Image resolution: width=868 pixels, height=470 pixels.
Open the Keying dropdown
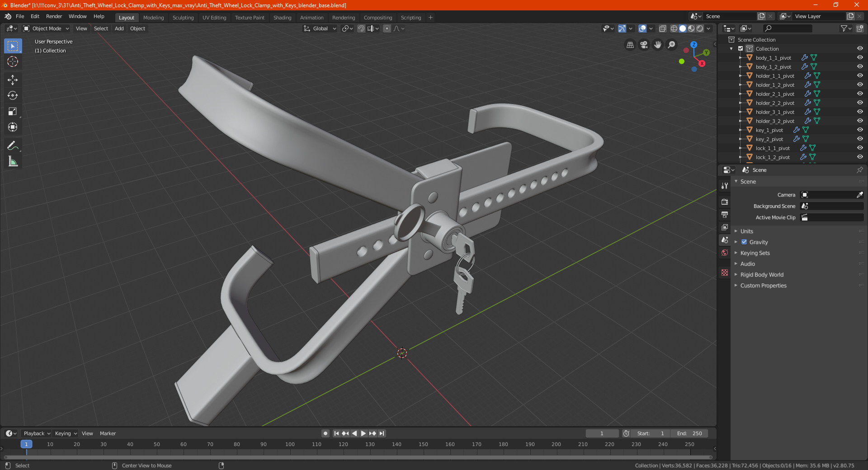point(66,433)
